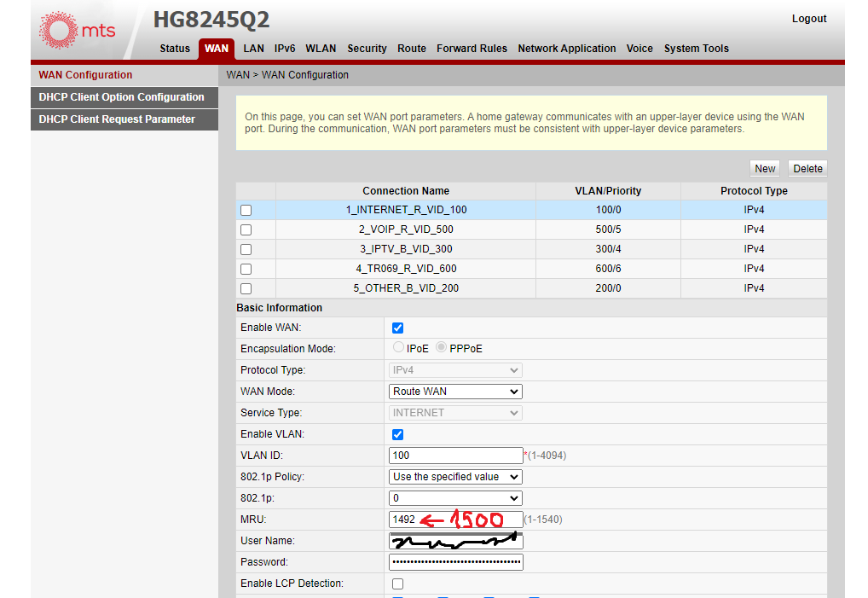868x598 pixels.
Task: Click the Password field
Action: (x=456, y=562)
